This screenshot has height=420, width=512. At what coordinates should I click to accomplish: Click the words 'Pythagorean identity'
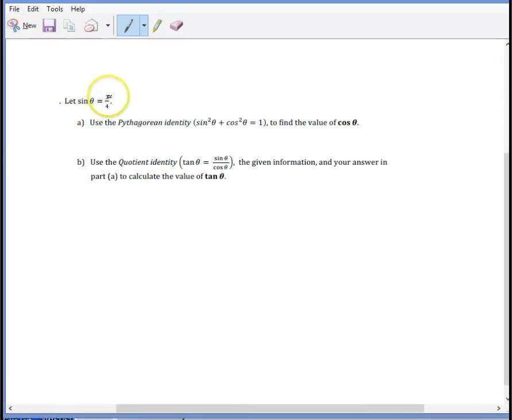(154, 123)
